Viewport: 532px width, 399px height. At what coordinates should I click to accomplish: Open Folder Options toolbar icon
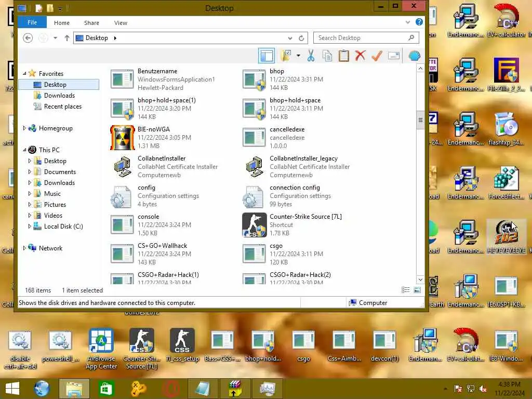286,56
